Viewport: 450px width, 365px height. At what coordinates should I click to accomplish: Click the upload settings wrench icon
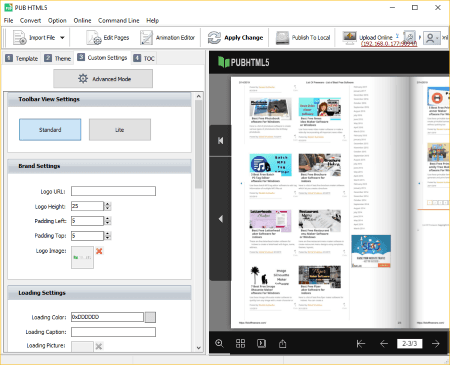click(x=409, y=37)
